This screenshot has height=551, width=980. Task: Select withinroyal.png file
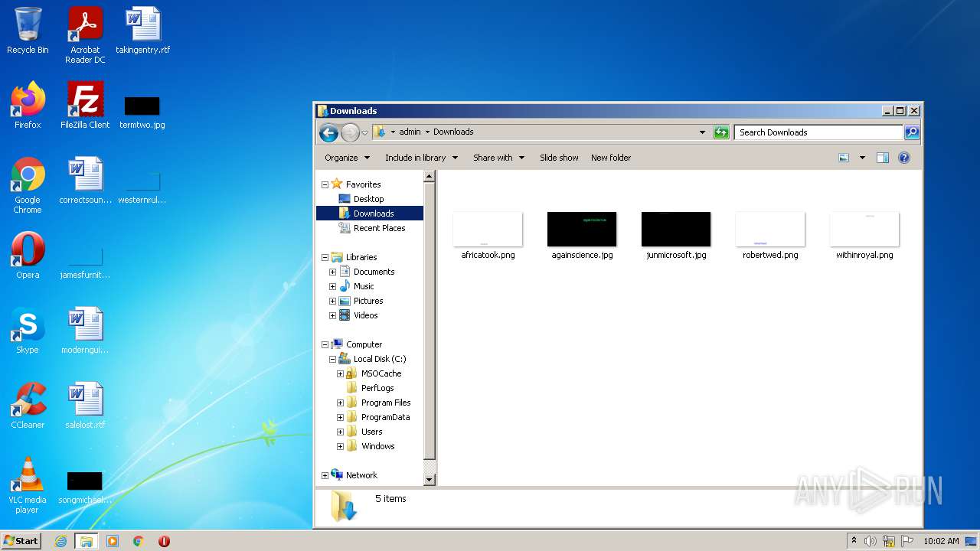(864, 236)
